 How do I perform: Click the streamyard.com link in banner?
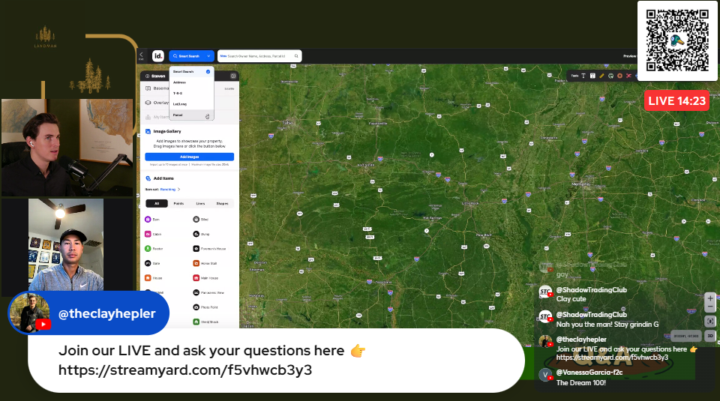(185, 370)
